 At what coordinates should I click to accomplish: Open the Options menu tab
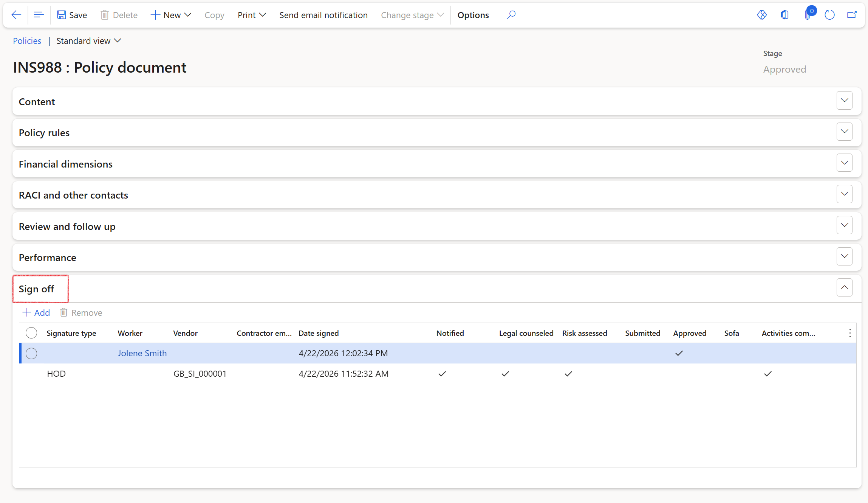tap(473, 15)
